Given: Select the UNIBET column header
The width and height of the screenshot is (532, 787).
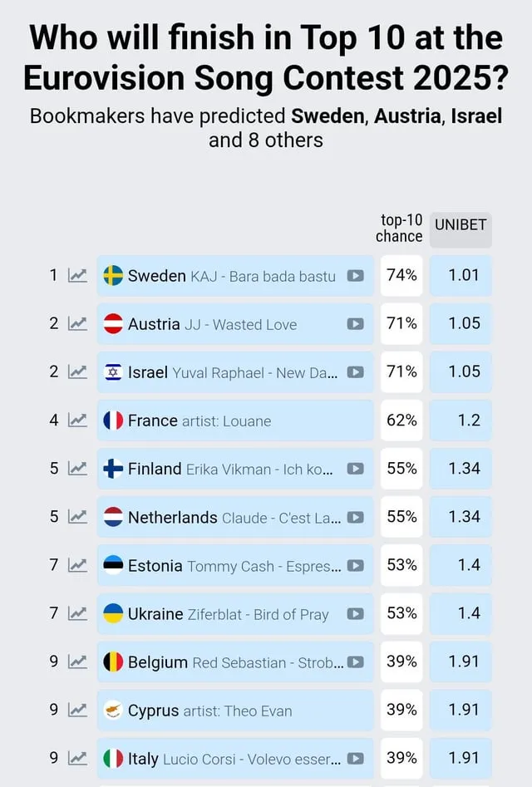Looking at the screenshot, I should pyautogui.click(x=461, y=230).
